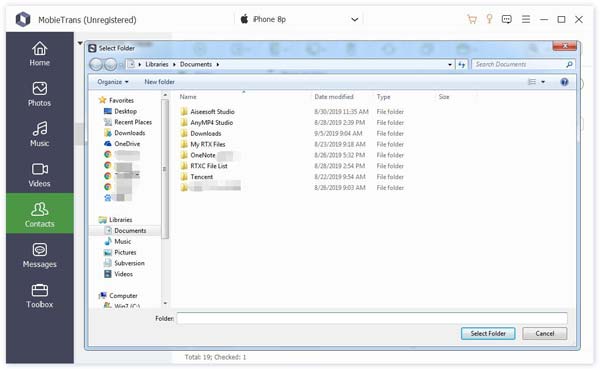
Task: Select the Pictures library
Action: click(x=121, y=253)
